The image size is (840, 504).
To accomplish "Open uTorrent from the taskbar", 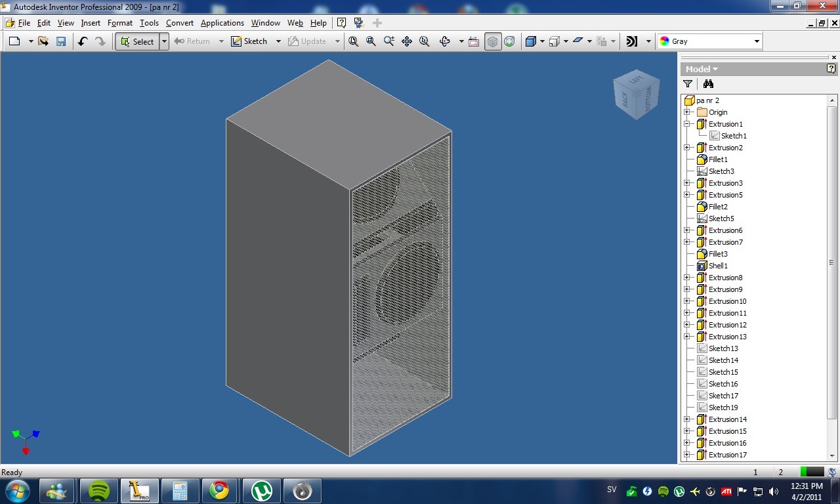I will coord(262,491).
